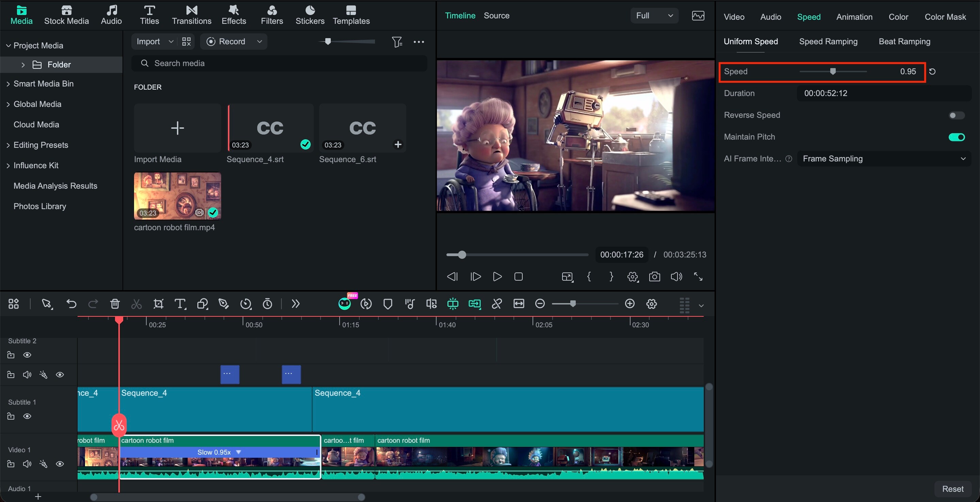Click the Speed slider handle

click(x=833, y=72)
